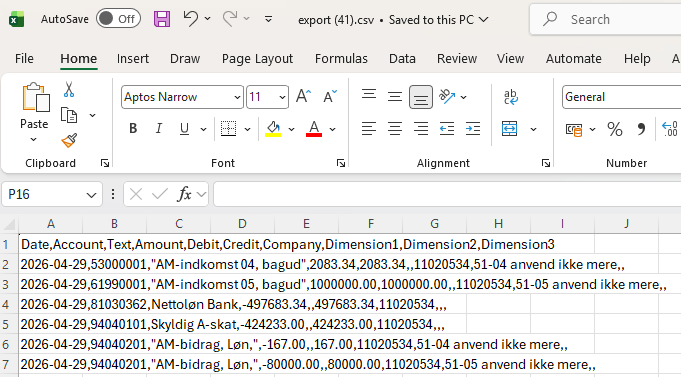Click Merge & Center icon
681x377 pixels.
tap(509, 129)
